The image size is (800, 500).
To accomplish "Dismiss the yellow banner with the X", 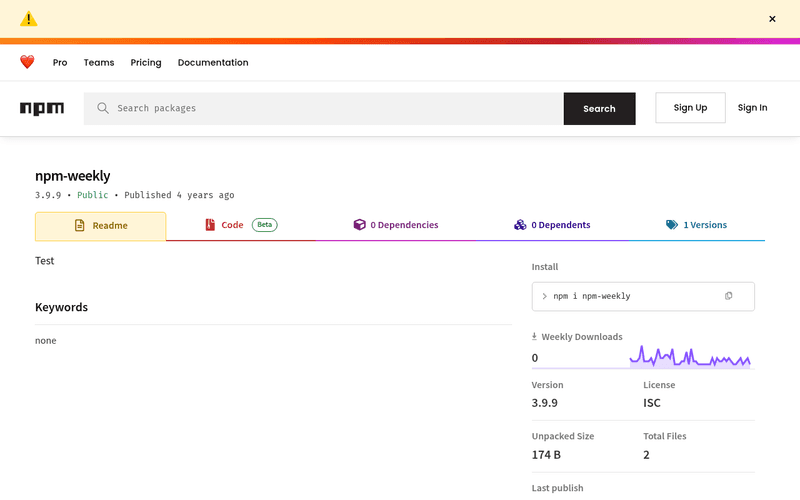I will tap(772, 19).
